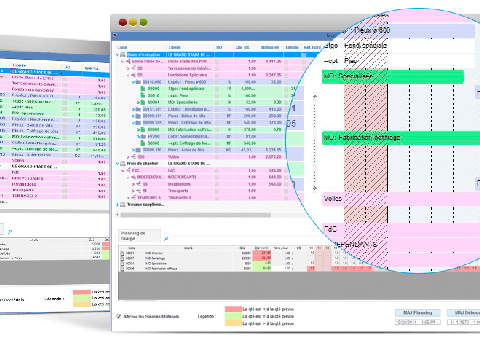This screenshot has width=480, height=360.
Task: Toggle checkbox in the left window's FdC row
Action: [x=65, y=173]
